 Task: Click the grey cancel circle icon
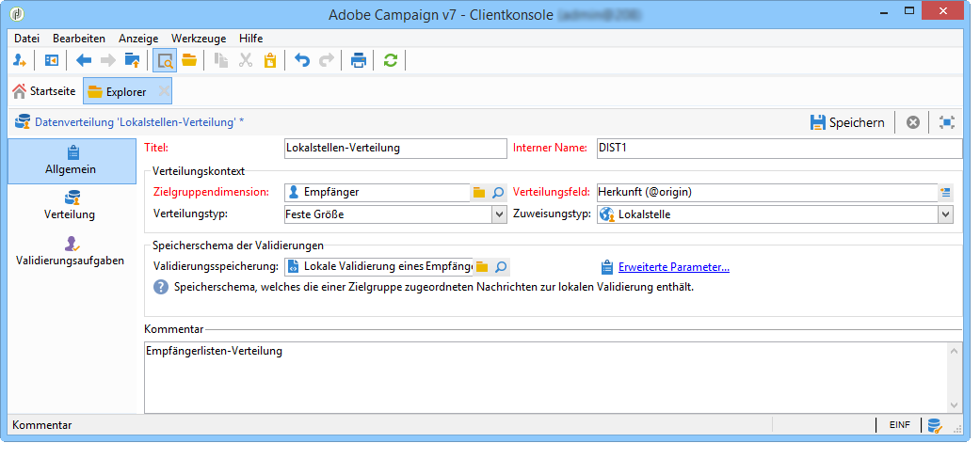click(x=913, y=122)
